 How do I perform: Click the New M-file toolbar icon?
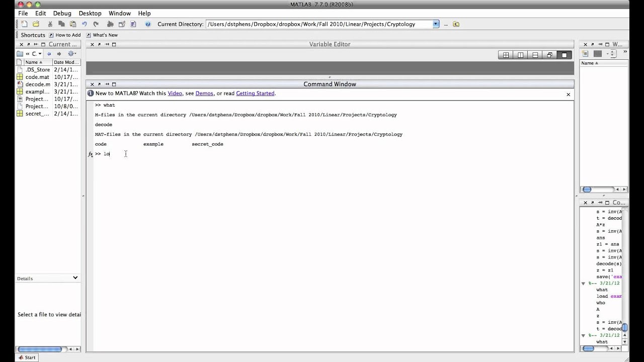(x=24, y=24)
